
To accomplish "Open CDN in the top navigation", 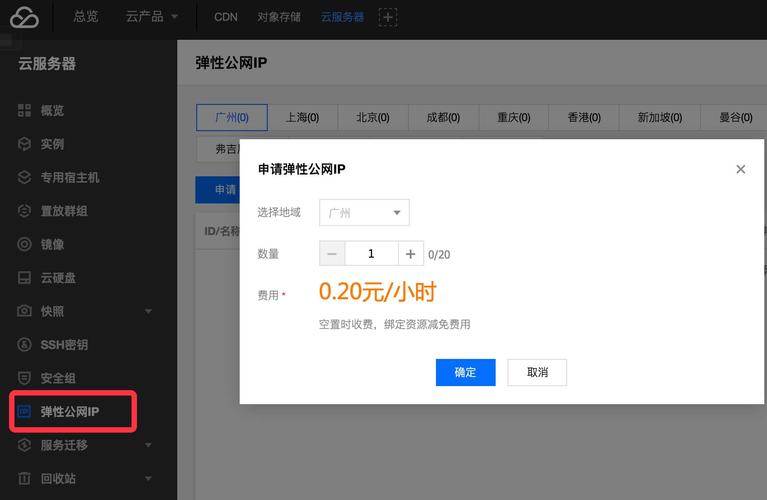I will tap(226, 17).
